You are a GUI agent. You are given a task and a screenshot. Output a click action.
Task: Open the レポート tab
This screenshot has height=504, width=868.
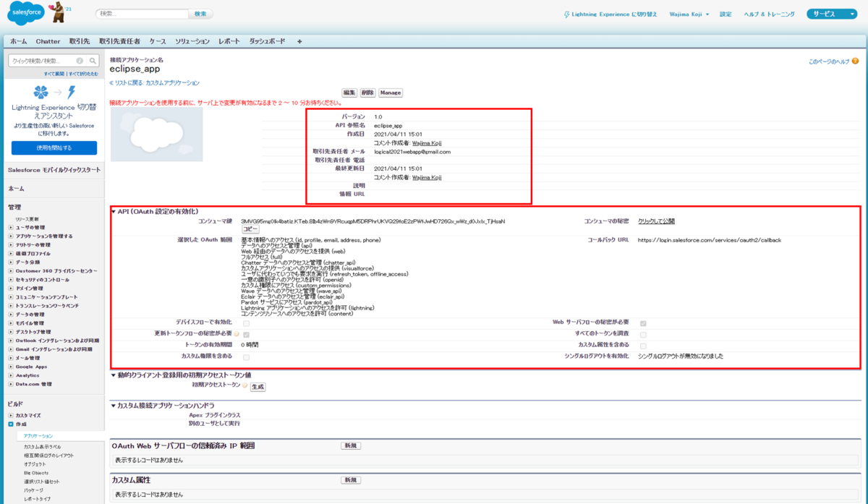[229, 42]
